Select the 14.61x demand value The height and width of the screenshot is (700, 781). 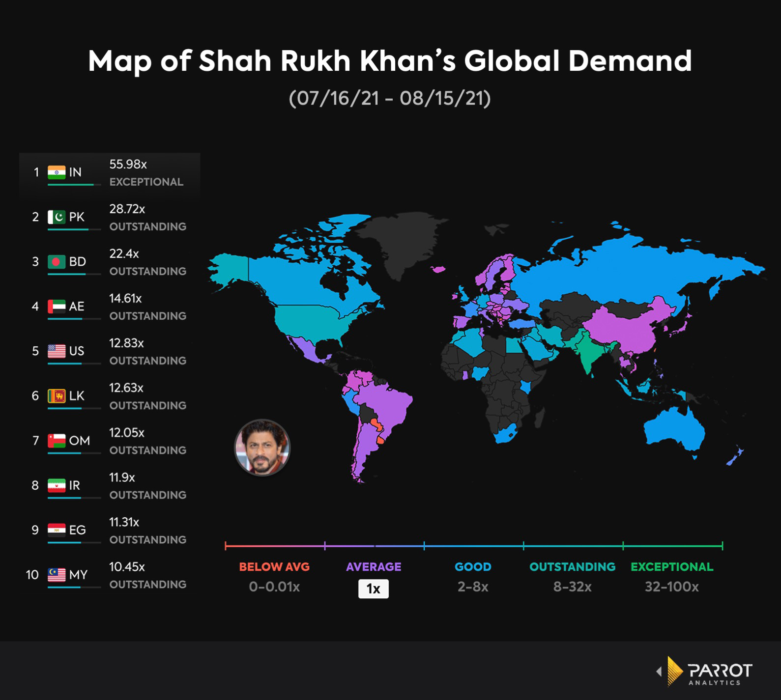pos(125,298)
